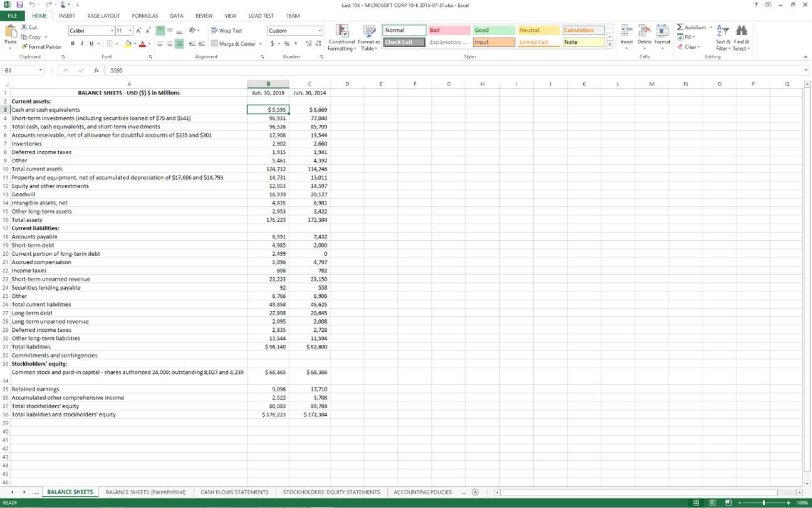Switch to the INSERT ribbon tab
Image resolution: width=812 pixels, height=508 pixels.
(66, 16)
